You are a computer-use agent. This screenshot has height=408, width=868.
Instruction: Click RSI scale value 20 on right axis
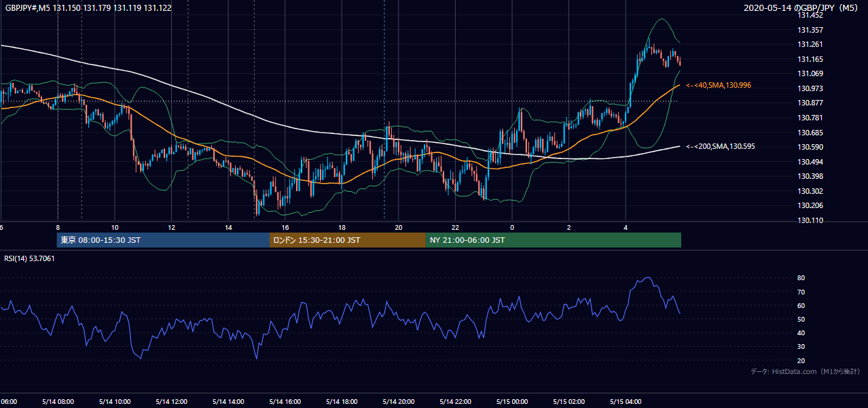click(x=801, y=360)
